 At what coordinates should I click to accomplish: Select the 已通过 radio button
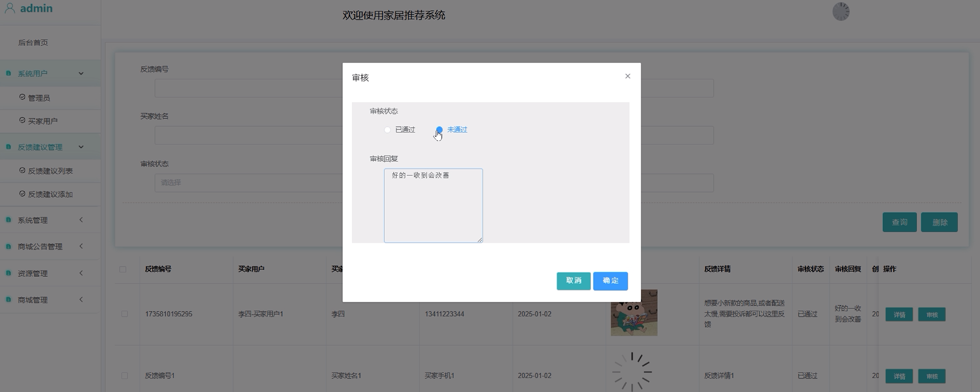(387, 130)
